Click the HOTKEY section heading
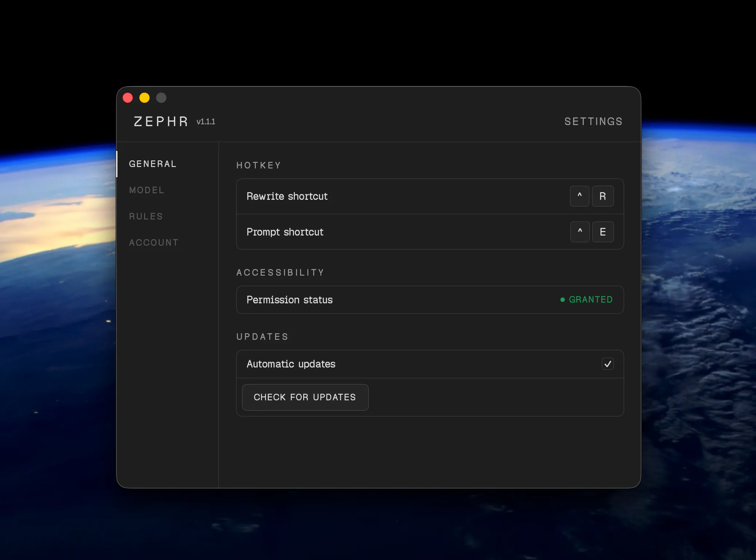 (259, 166)
